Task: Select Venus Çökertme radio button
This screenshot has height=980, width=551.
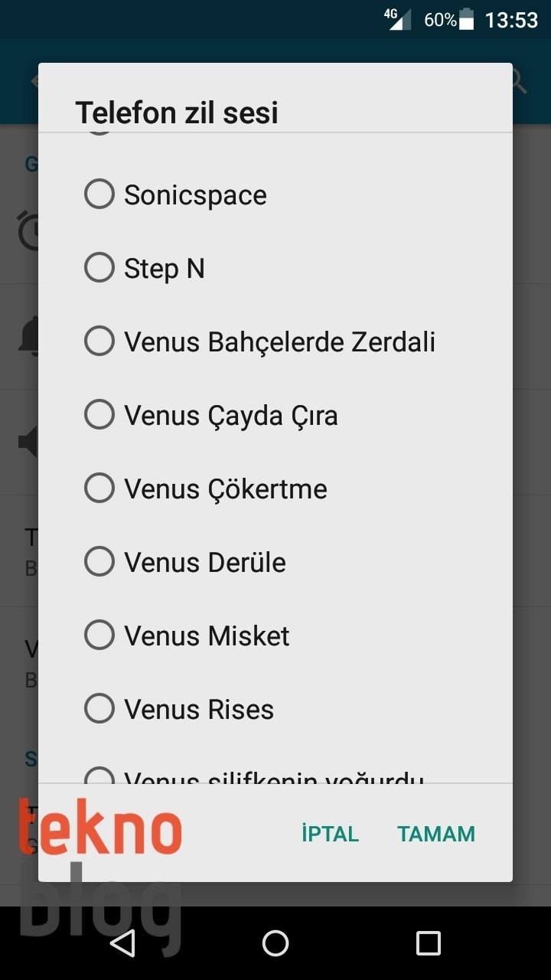Action: [x=99, y=488]
